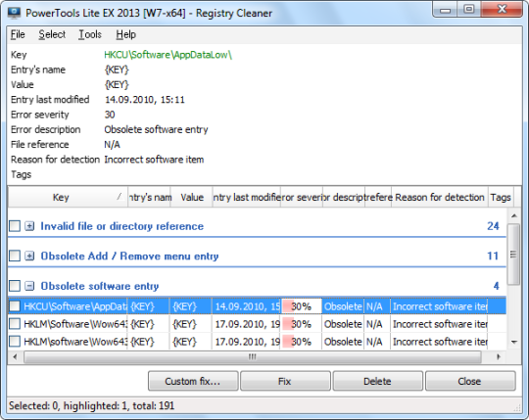Click the Obsolete software entry description value
The height and width of the screenshot is (420, 529).
pyautogui.click(x=156, y=129)
